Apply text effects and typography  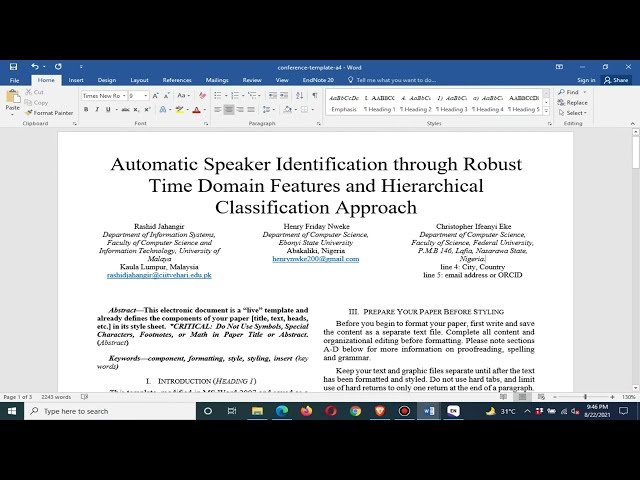(163, 109)
